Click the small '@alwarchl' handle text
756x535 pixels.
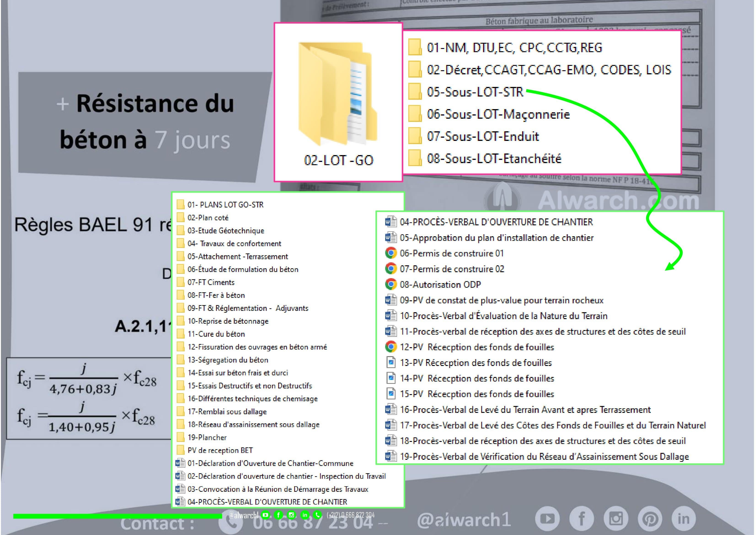point(244,515)
